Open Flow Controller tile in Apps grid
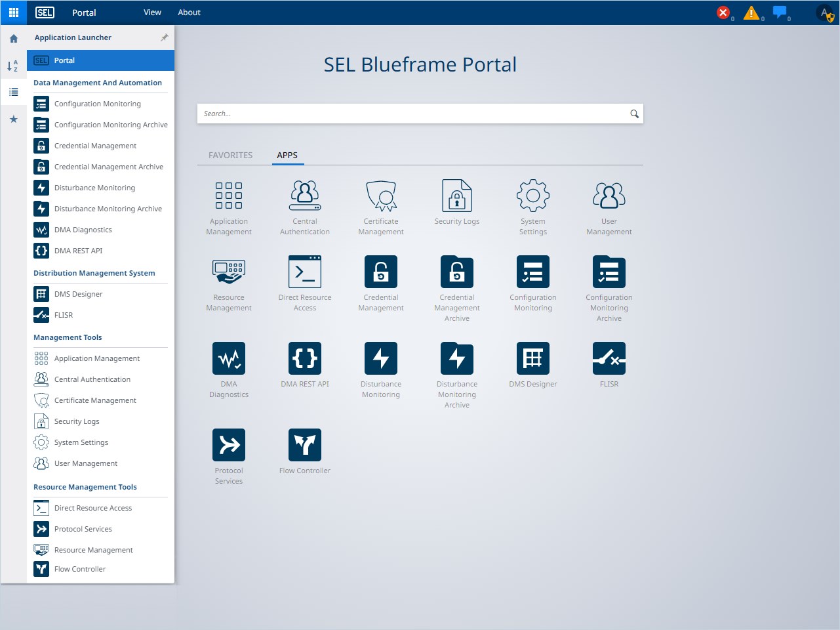 tap(305, 451)
